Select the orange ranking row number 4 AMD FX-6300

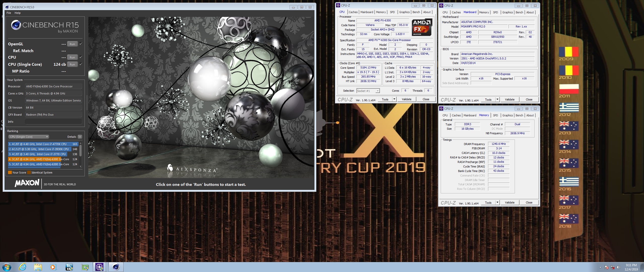43,159
